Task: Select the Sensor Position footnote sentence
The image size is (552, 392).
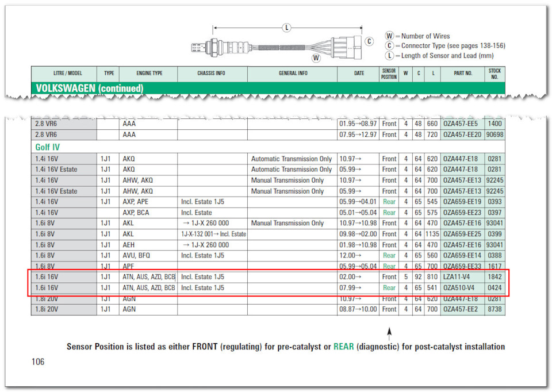Action: pos(286,347)
